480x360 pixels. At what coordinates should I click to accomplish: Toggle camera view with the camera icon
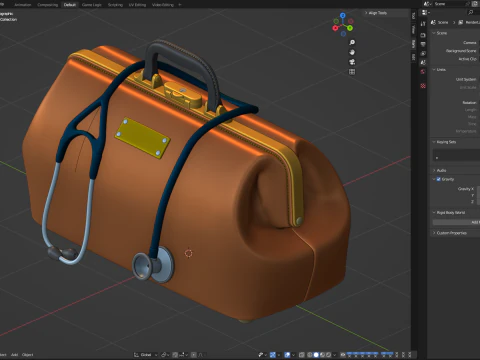coord(352,62)
